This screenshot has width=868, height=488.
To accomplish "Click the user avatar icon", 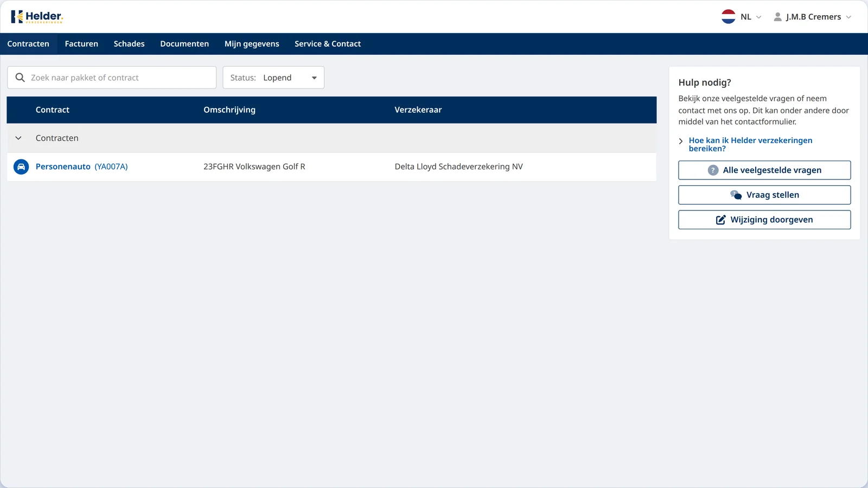I will [x=777, y=17].
